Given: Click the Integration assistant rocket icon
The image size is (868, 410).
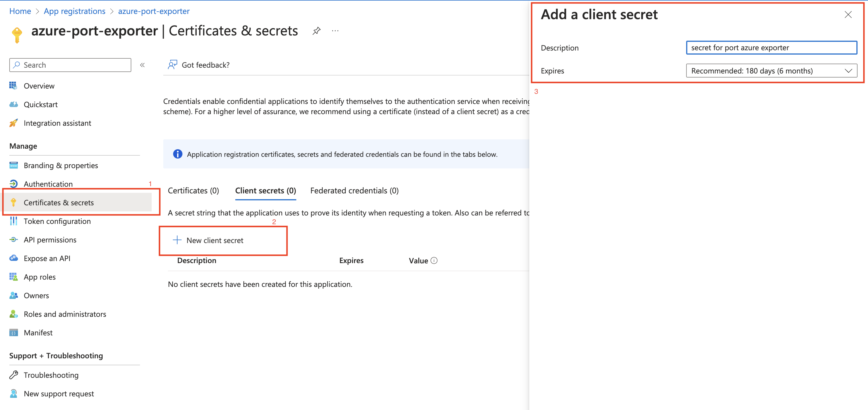Looking at the screenshot, I should point(13,123).
